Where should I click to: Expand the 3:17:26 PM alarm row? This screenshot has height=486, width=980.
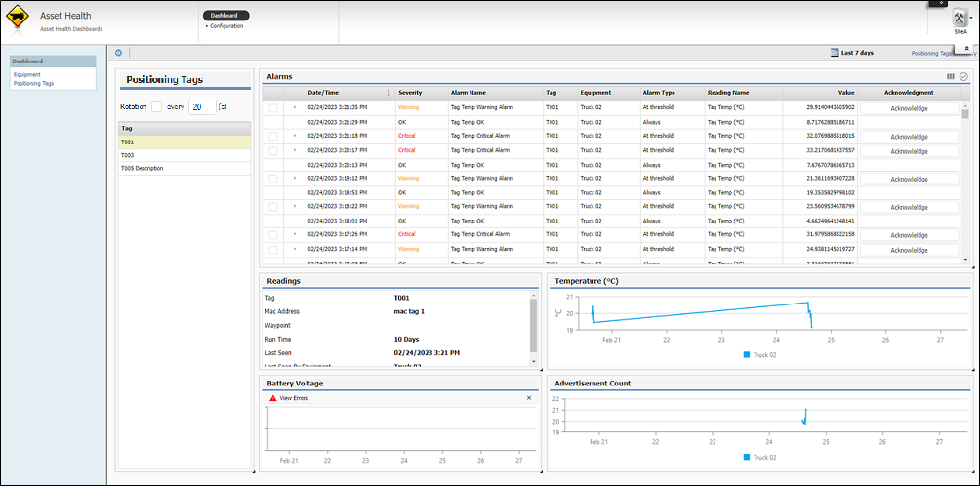tap(295, 234)
